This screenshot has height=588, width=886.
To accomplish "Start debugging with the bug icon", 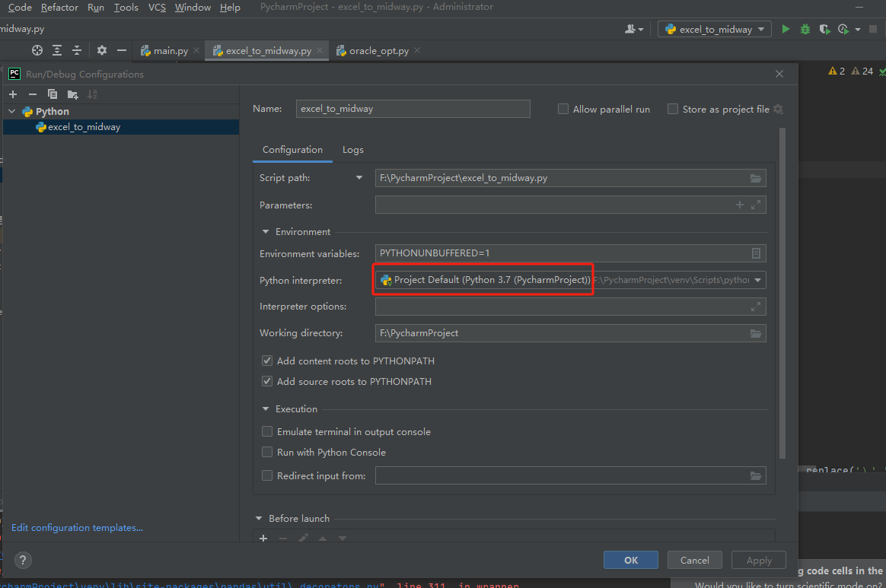I will click(805, 28).
